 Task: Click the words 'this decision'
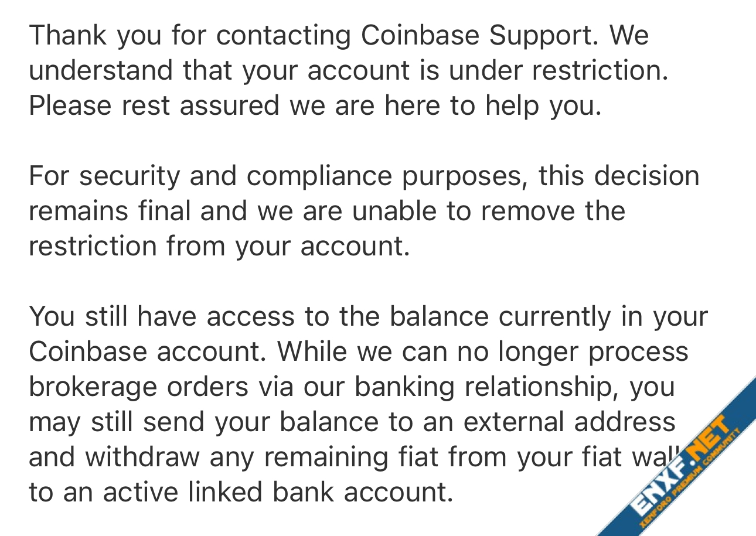[619, 176]
